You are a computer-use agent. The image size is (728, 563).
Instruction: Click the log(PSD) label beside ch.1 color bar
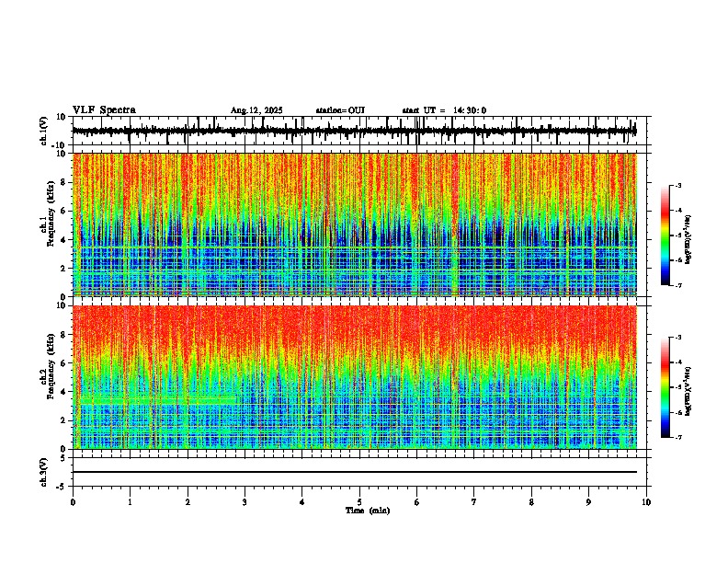pyautogui.click(x=688, y=240)
